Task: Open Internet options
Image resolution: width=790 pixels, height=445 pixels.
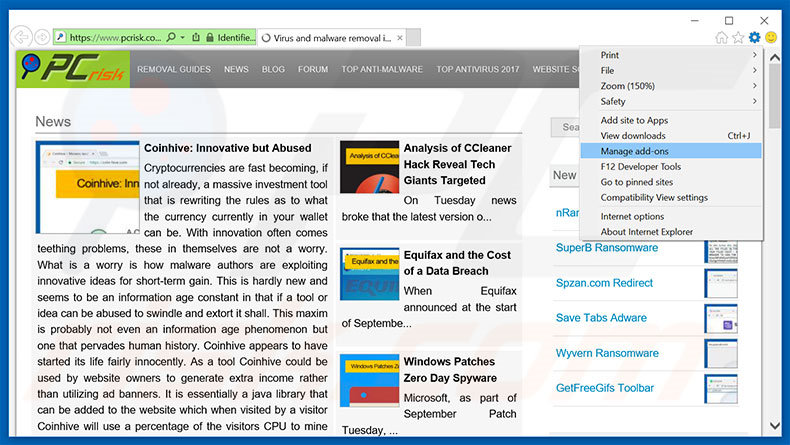Action: click(671, 216)
